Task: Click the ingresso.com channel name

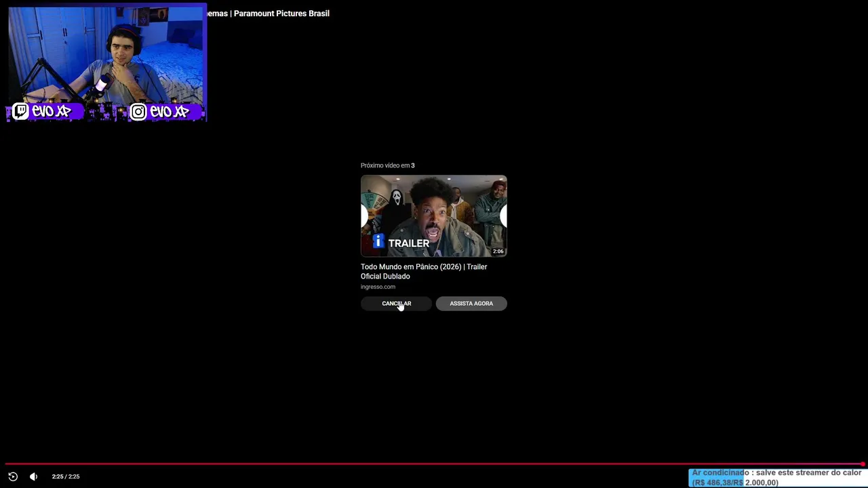Action: tap(378, 287)
